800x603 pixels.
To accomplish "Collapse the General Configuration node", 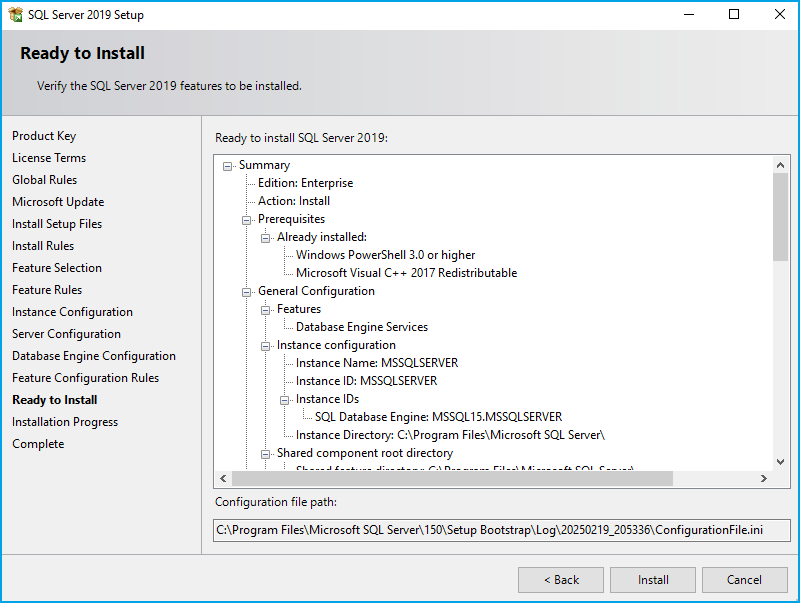I will pos(247,292).
